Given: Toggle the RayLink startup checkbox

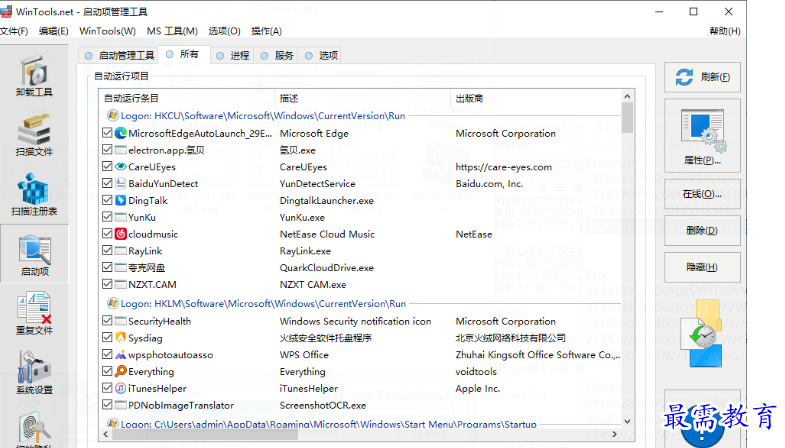Looking at the screenshot, I should coord(107,250).
